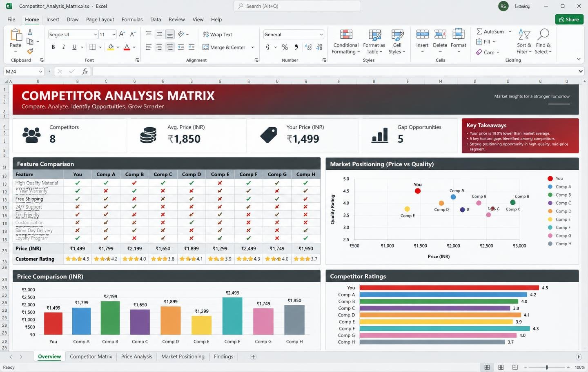Switch to the Competitor Matrix sheet tab
Viewport: 588px width, 372px height.
pos(91,356)
